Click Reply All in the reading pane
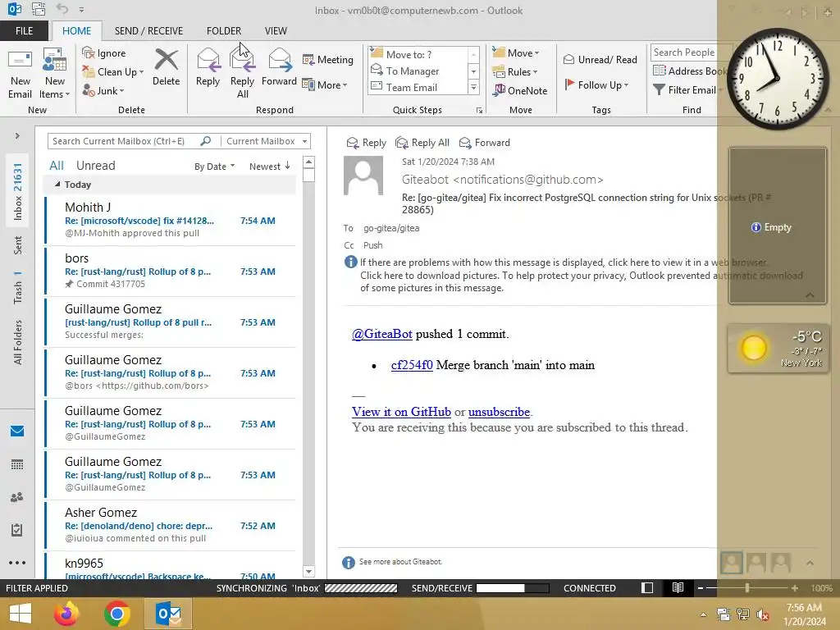840x630 pixels. [x=422, y=143]
